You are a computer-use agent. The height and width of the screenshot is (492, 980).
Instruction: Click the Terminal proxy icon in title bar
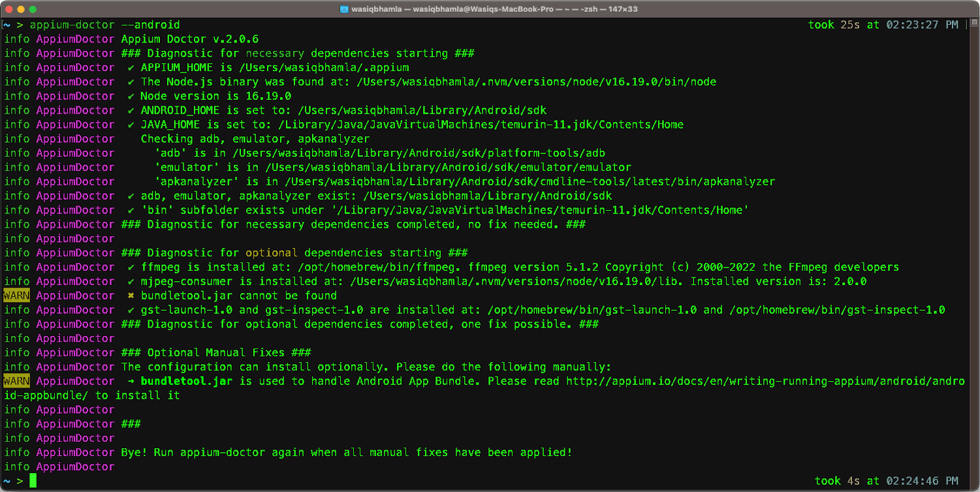point(343,8)
